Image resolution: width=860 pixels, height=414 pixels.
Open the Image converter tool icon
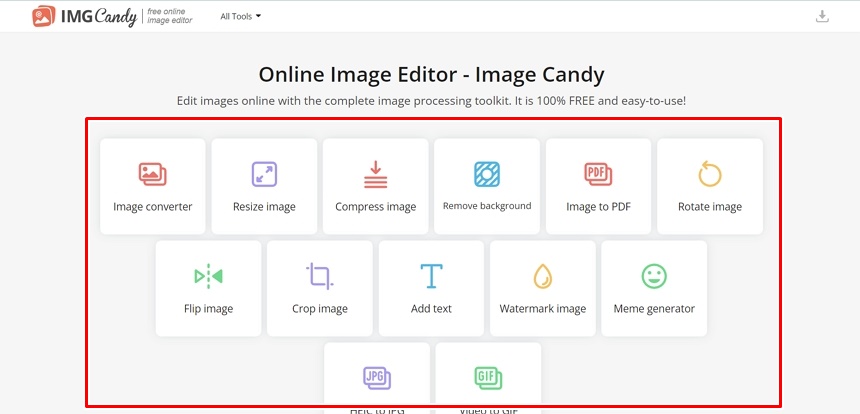coord(152,174)
